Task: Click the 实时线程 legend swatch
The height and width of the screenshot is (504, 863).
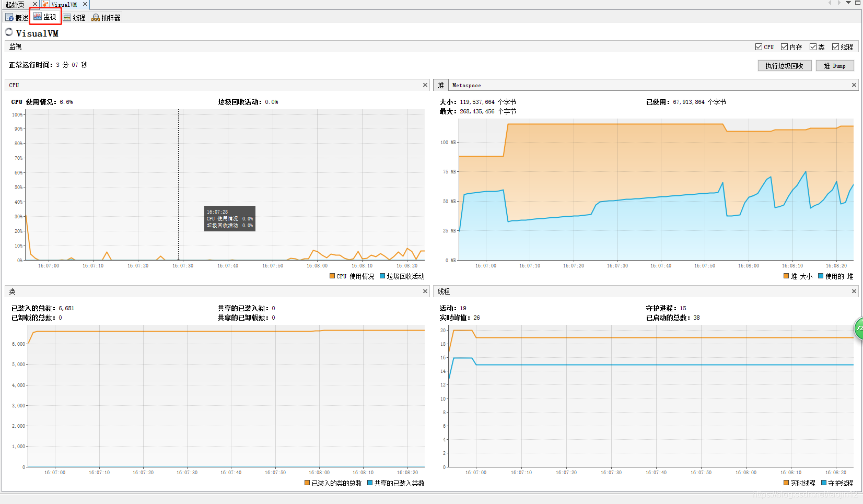Action: (x=786, y=483)
